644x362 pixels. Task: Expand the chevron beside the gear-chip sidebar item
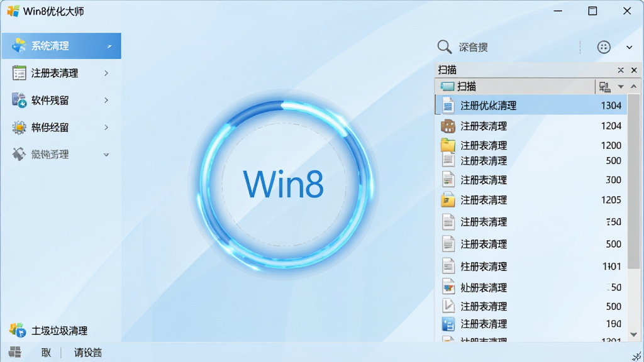tap(106, 127)
